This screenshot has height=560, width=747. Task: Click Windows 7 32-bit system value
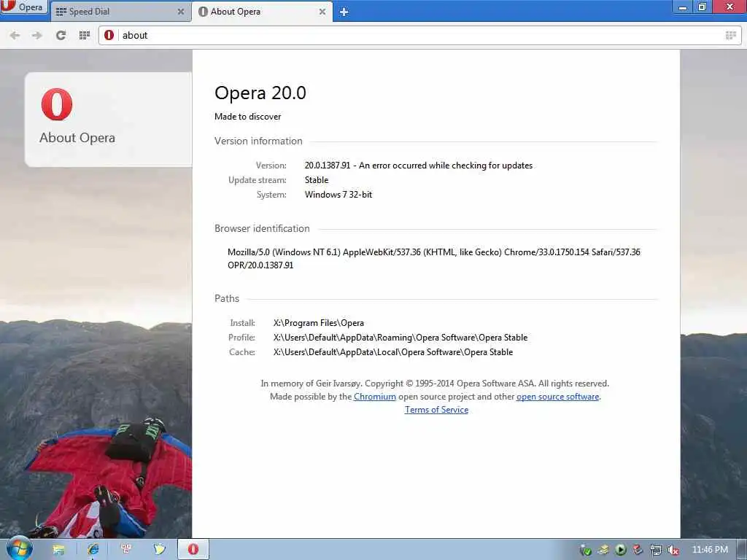[x=338, y=194]
